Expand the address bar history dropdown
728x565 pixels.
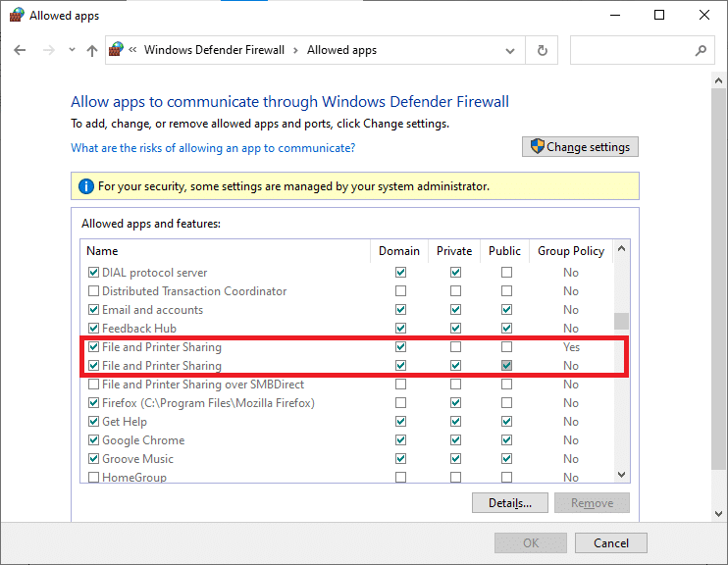pos(510,50)
